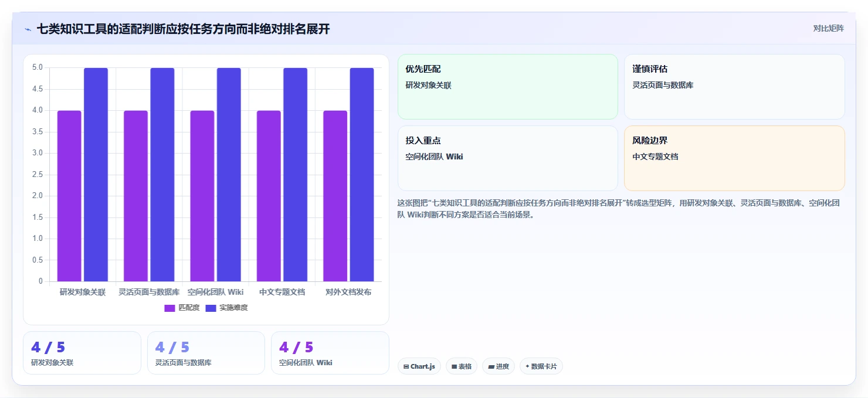Select the 投入重点 matrix card
868x398 pixels.
coord(508,158)
